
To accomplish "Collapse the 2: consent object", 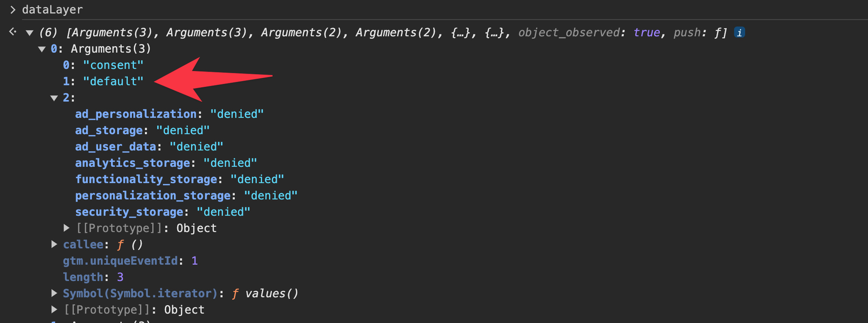I will point(54,98).
